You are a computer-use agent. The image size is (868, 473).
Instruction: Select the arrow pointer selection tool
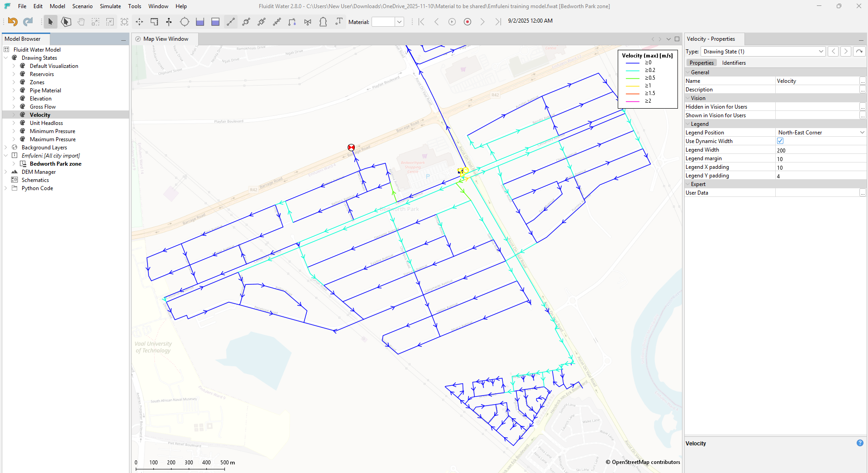point(50,22)
